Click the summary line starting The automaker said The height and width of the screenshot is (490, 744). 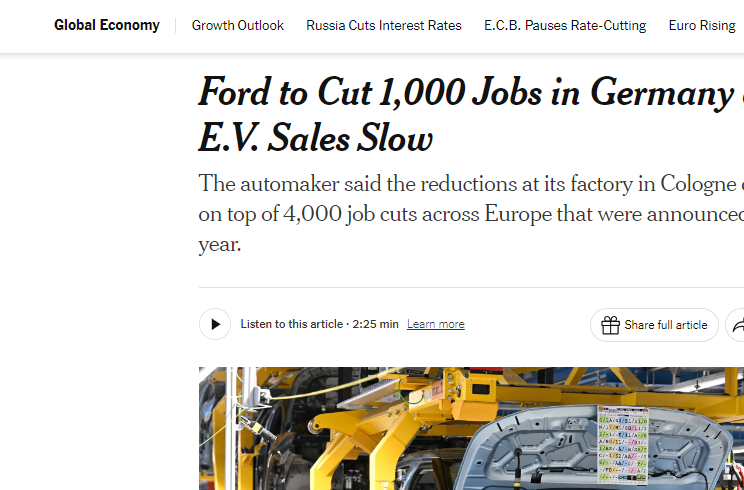point(470,184)
